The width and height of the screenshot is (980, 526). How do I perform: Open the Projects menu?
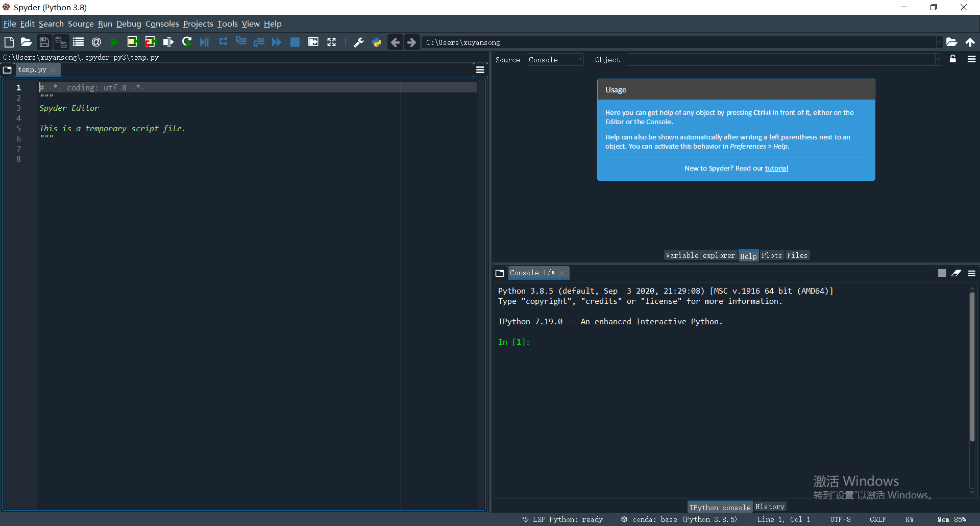coord(198,23)
